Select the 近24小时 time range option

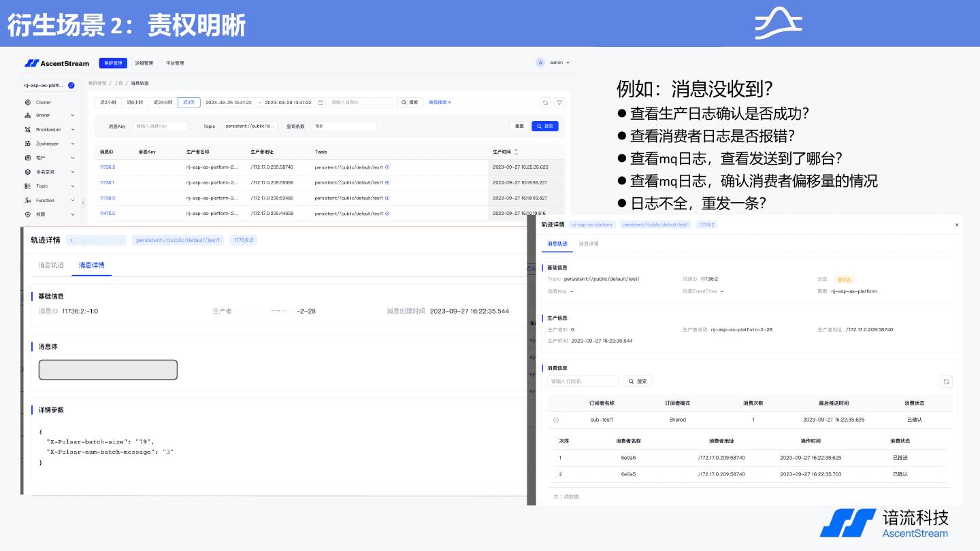[x=163, y=103]
